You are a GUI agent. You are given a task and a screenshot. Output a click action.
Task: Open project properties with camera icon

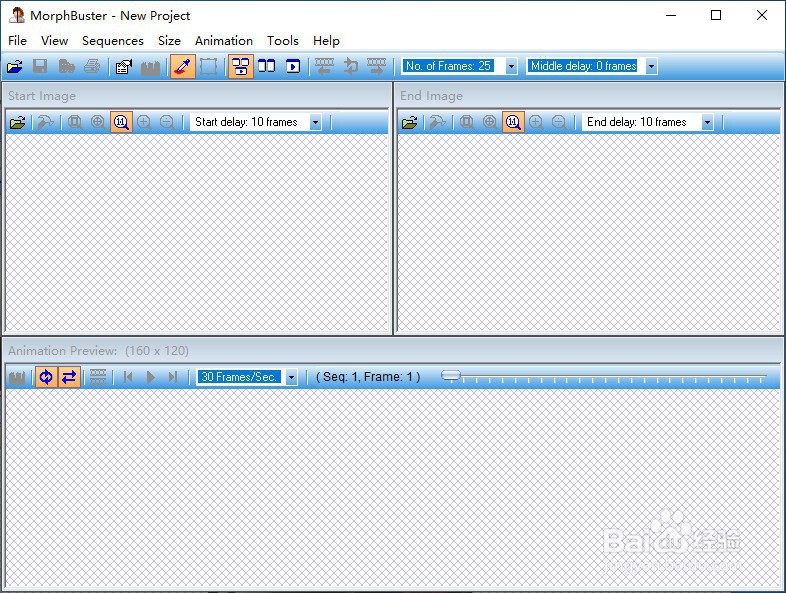[124, 66]
